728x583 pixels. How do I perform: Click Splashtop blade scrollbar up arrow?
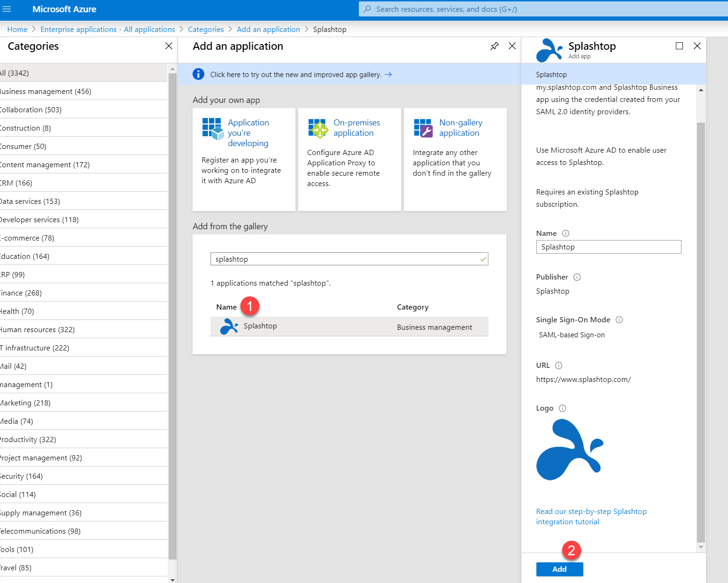click(701, 90)
